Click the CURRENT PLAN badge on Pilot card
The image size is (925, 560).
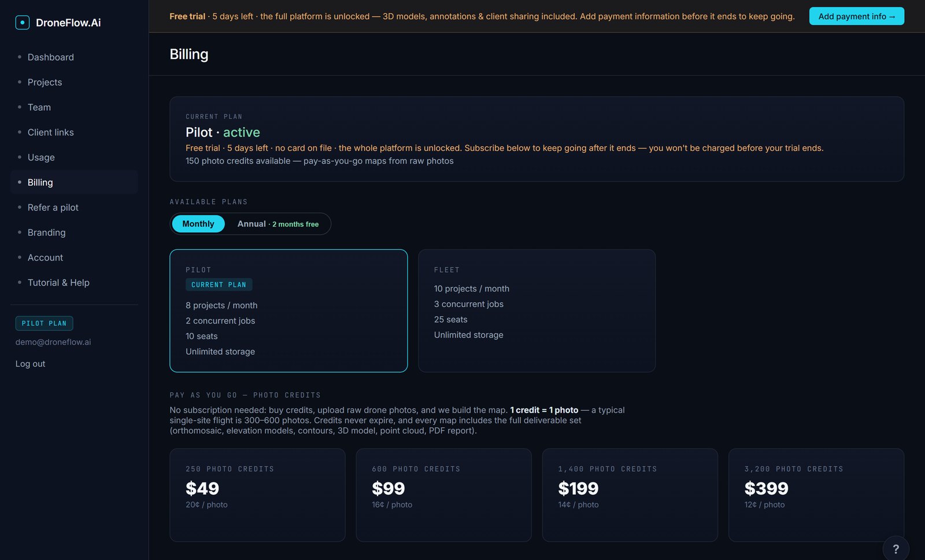pyautogui.click(x=219, y=285)
